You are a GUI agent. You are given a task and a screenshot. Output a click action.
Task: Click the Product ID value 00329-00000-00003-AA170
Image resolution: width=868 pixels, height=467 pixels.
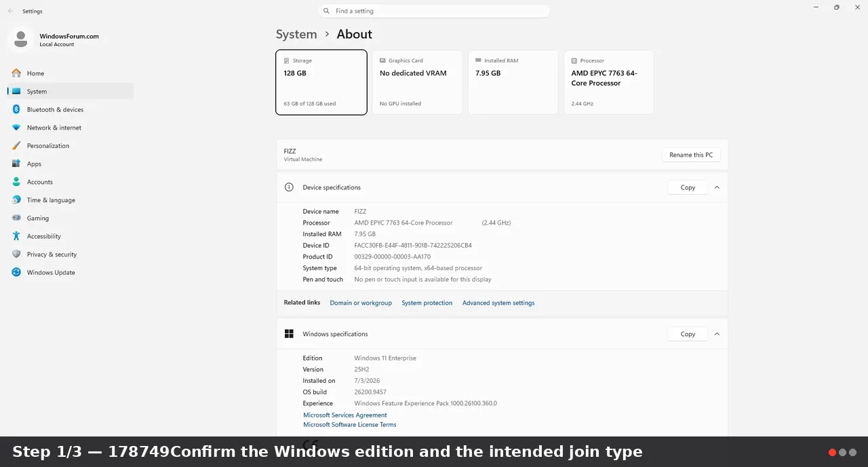[x=393, y=257]
